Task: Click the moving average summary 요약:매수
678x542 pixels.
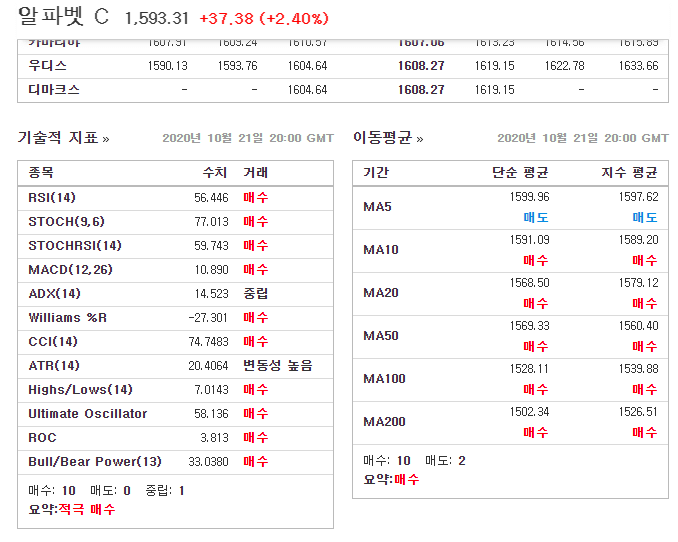Action: coord(391,479)
